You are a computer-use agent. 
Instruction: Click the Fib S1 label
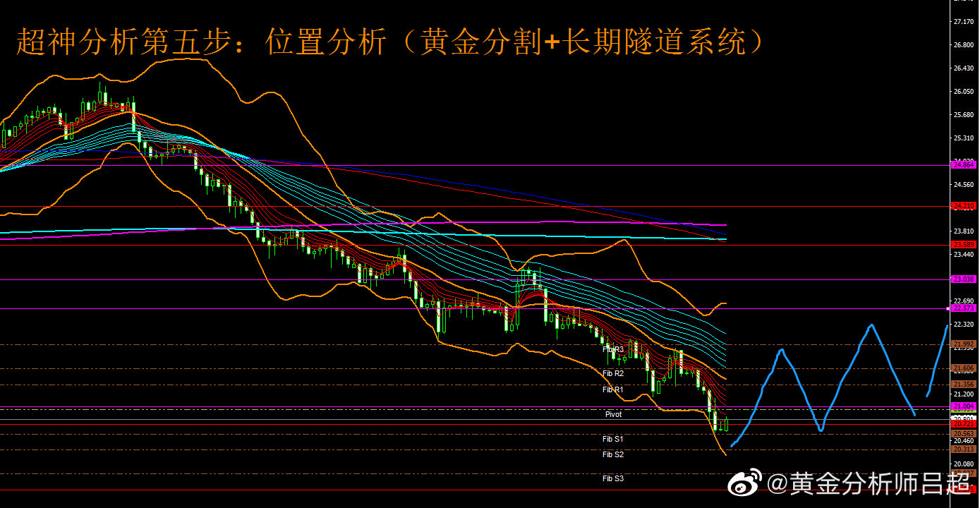click(612, 439)
